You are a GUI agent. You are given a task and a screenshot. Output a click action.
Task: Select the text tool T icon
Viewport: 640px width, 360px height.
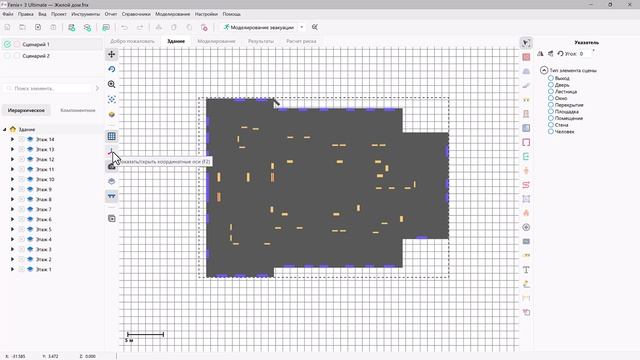coord(526,270)
